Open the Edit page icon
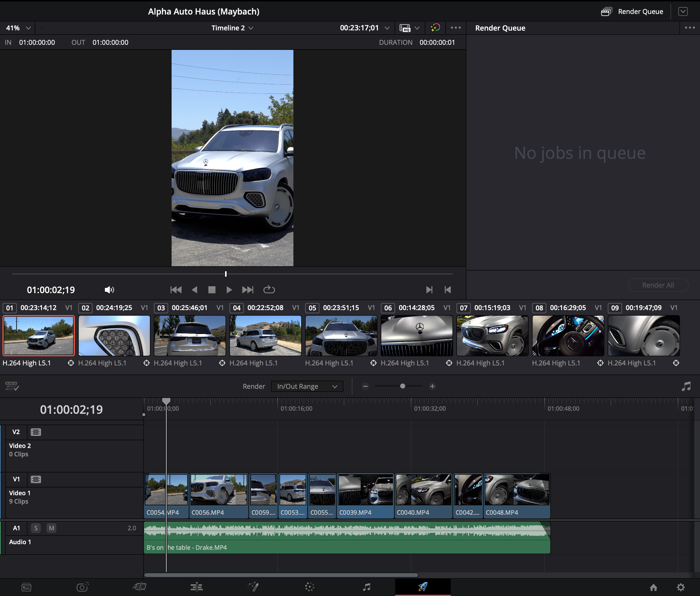This screenshot has width=700, height=596. (196, 587)
